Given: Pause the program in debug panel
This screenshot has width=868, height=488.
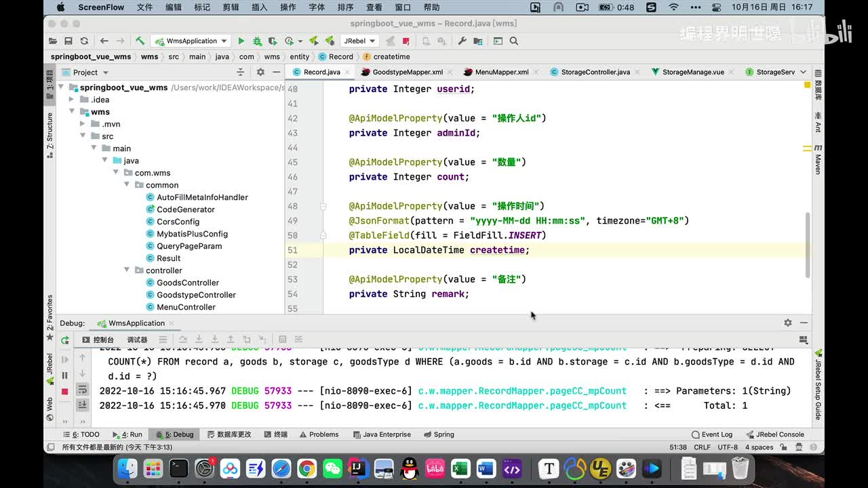Looking at the screenshot, I should [65, 375].
